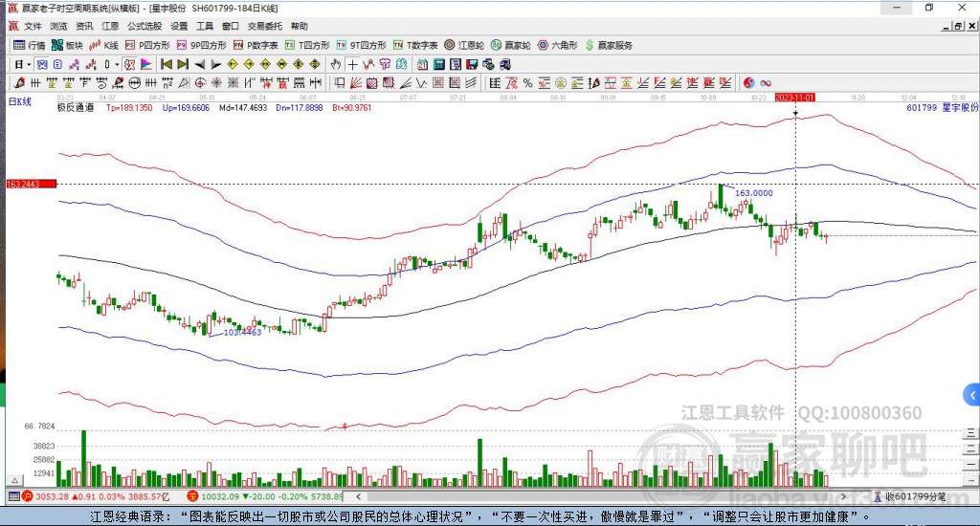This screenshot has width=980, height=526.
Task: Click the volume panel collapse triangle
Action: point(15,480)
